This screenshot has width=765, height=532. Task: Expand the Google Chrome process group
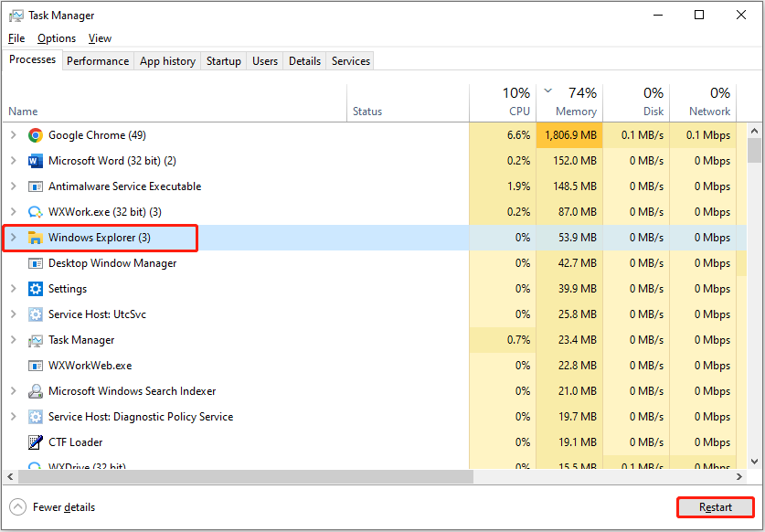(x=13, y=135)
